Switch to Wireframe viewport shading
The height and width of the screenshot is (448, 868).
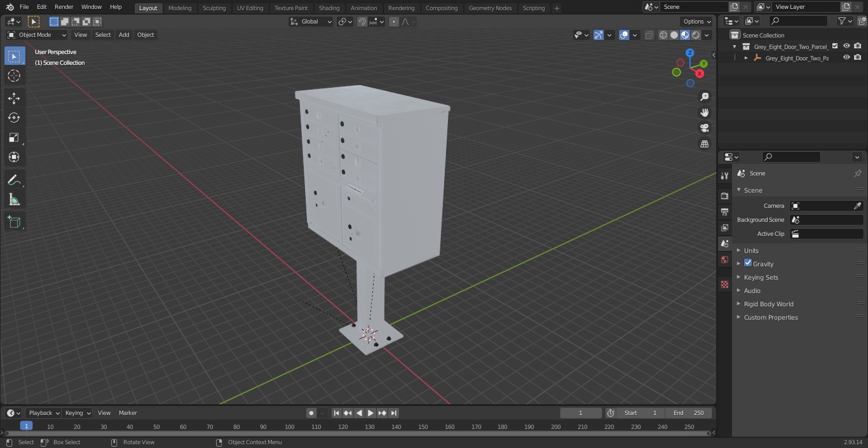pyautogui.click(x=663, y=35)
